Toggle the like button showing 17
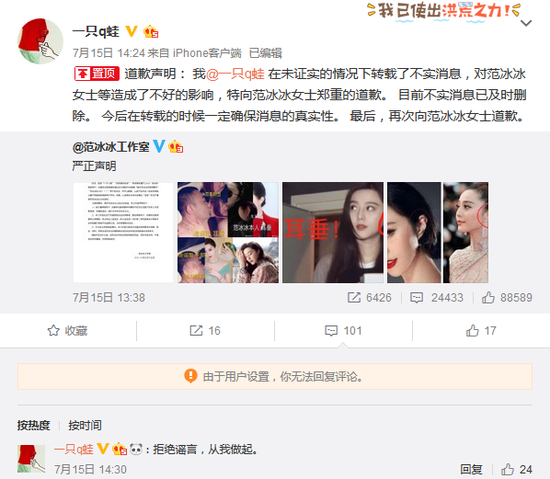Image resolution: width=550 pixels, height=479 pixels. 481,331
